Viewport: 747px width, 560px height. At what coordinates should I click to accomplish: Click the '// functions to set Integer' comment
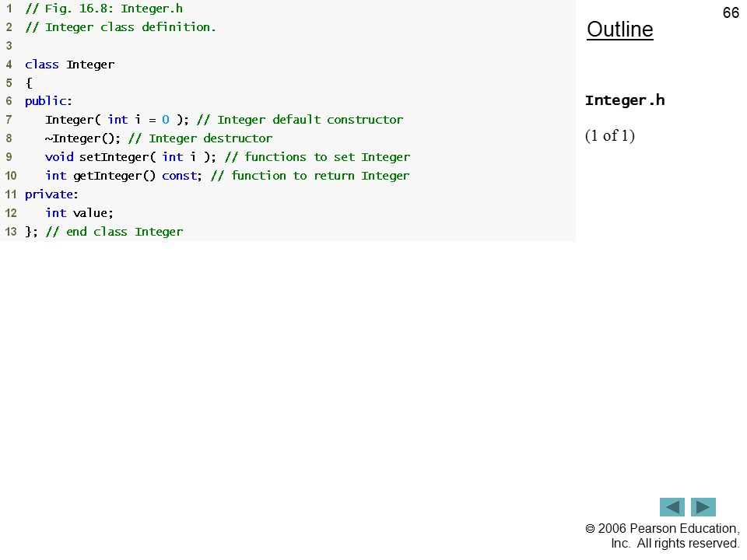[317, 157]
